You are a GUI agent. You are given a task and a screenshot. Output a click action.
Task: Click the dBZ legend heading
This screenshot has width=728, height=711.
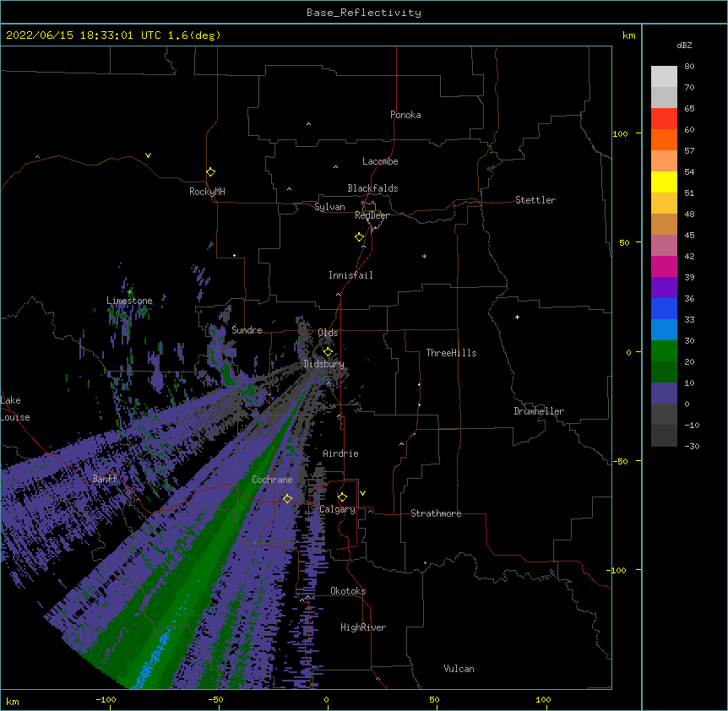(684, 45)
